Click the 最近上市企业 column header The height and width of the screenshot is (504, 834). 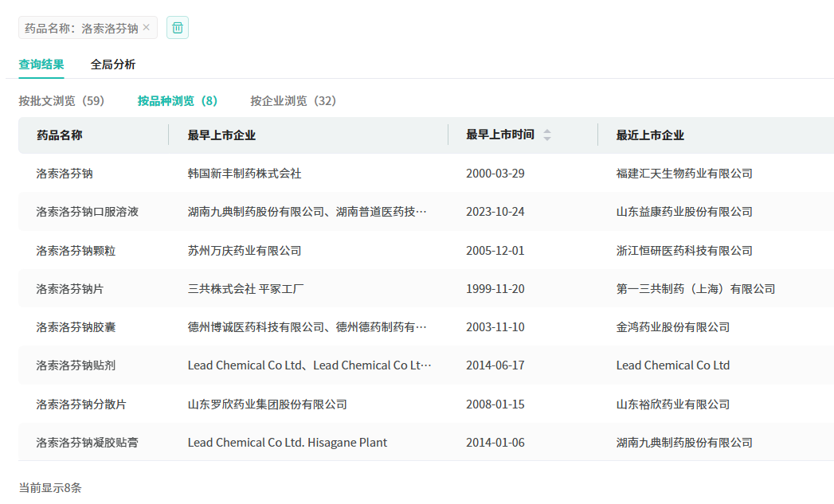pos(650,135)
